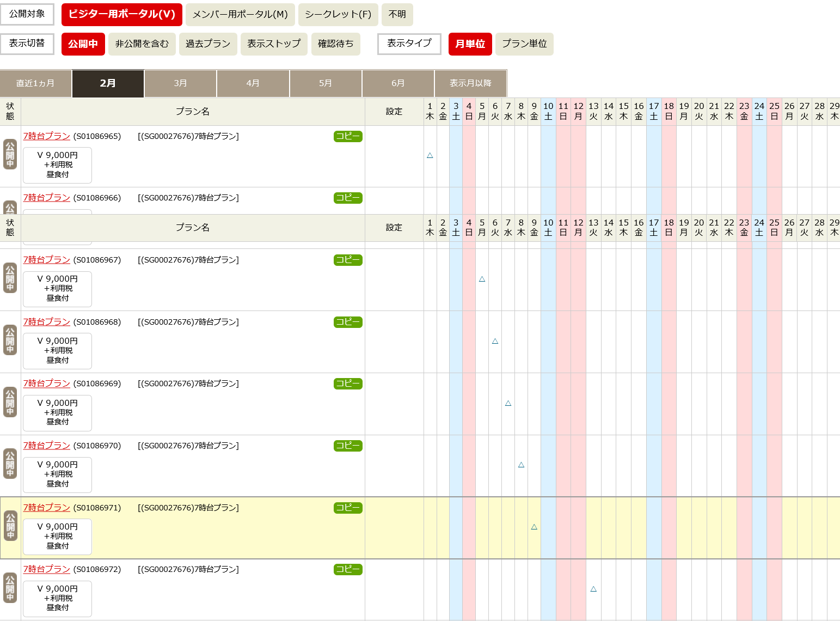Viewport: 840px width, 621px height.
Task: Click V 9,000円 price box of S01086971
Action: click(x=57, y=537)
